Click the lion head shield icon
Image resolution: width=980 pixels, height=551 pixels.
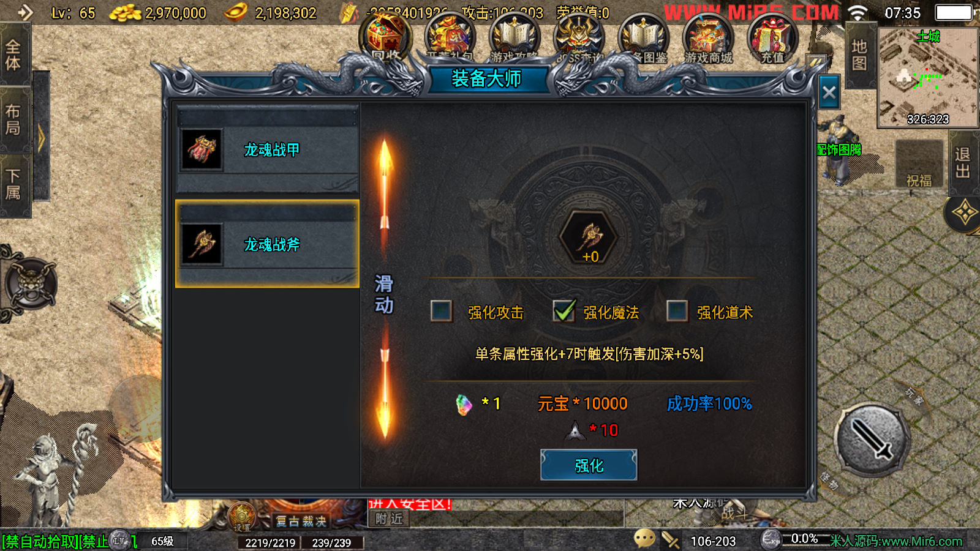(31, 283)
